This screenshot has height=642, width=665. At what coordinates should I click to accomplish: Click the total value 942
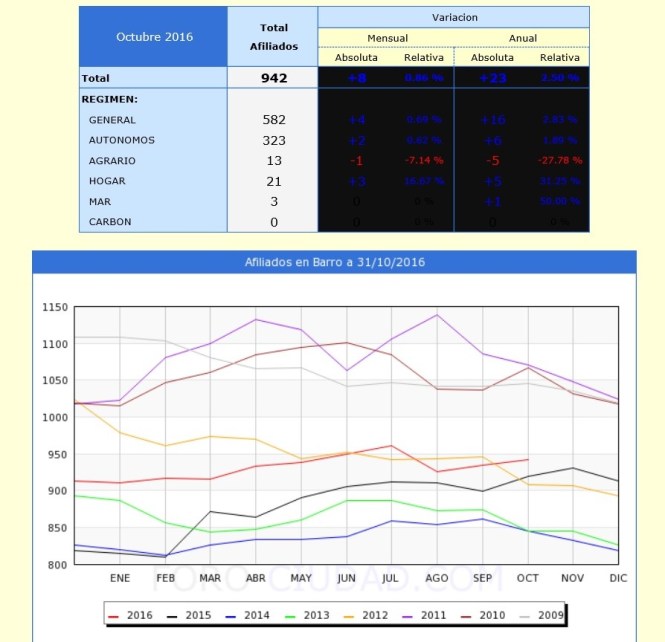tap(273, 78)
